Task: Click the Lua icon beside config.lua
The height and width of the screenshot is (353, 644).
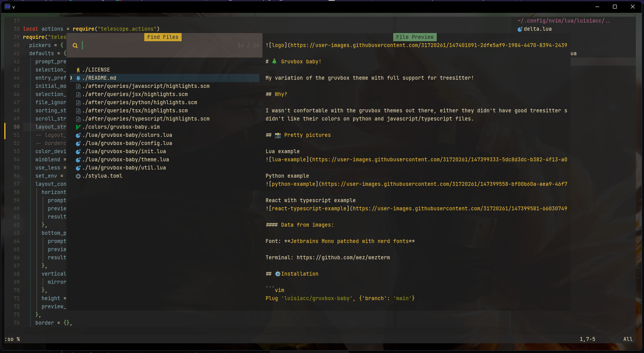Action: click(x=78, y=143)
